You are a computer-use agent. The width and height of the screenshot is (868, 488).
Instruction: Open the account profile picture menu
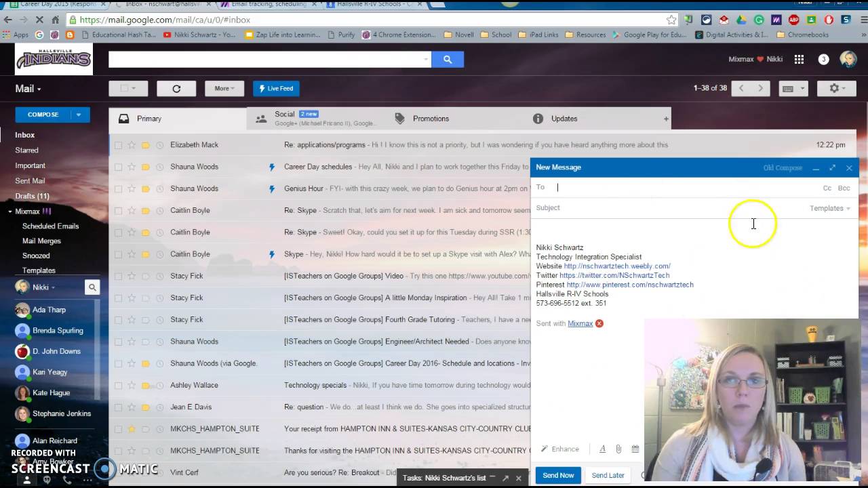point(848,60)
